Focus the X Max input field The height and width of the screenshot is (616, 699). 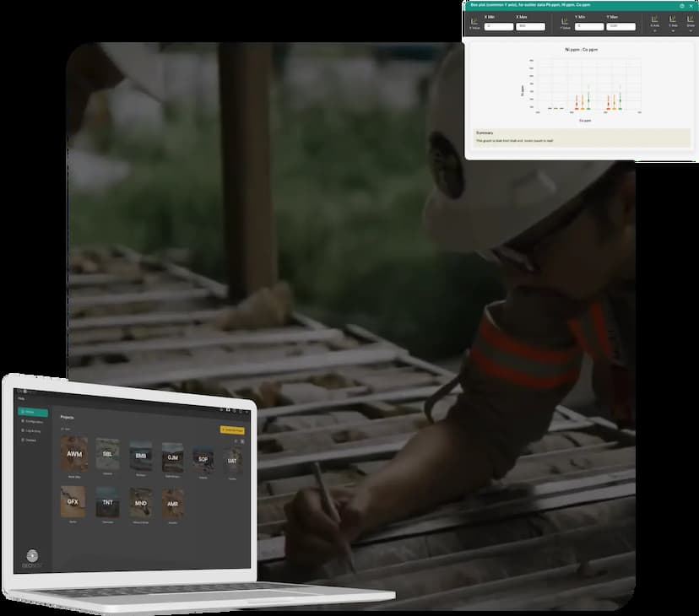pyautogui.click(x=530, y=26)
